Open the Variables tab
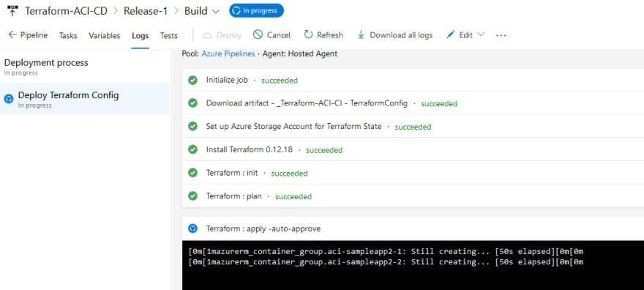 [105, 36]
